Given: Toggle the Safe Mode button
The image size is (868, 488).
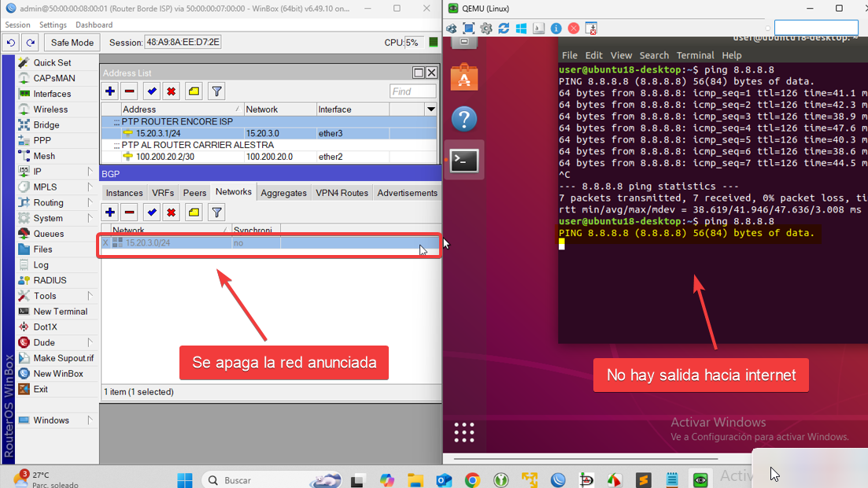Looking at the screenshot, I should [x=72, y=43].
